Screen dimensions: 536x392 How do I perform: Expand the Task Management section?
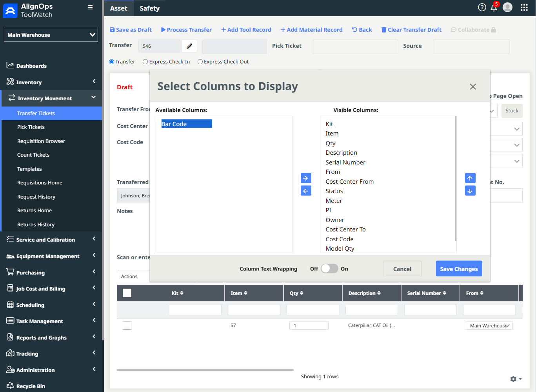[x=51, y=321]
